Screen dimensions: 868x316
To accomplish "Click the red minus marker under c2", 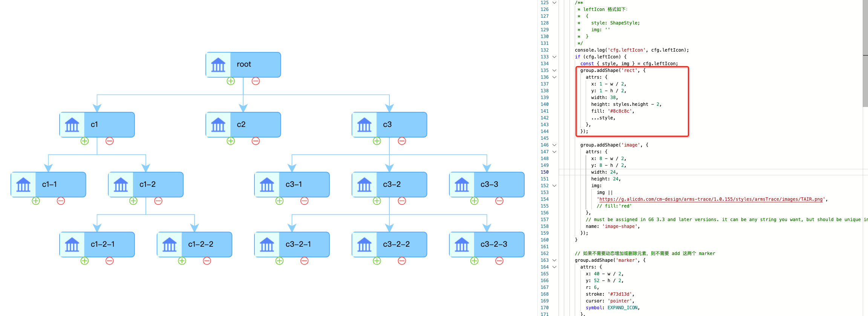I will click(256, 141).
